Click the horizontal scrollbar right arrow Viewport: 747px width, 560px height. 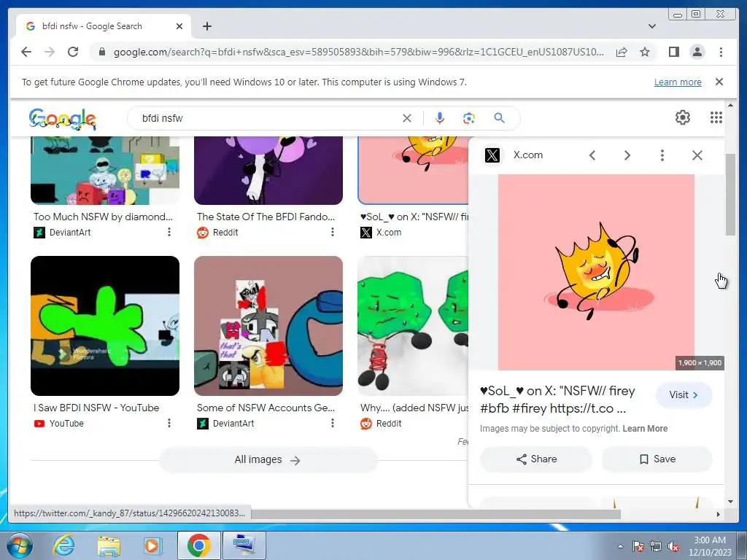click(x=719, y=514)
